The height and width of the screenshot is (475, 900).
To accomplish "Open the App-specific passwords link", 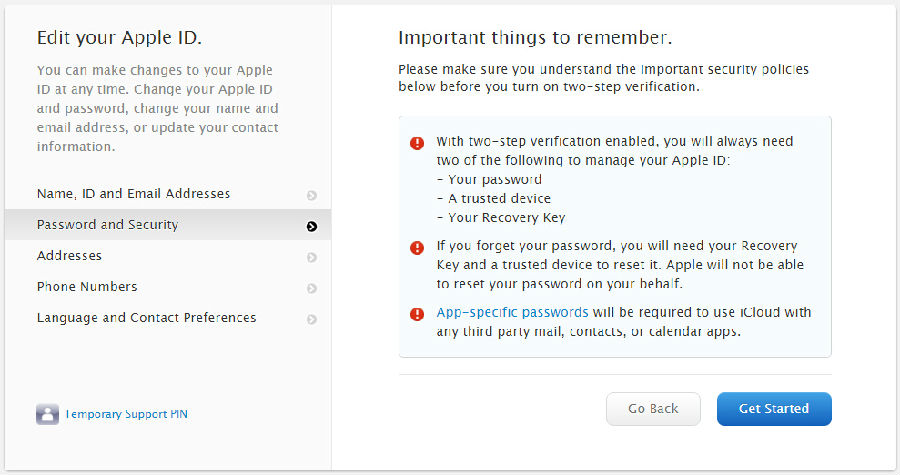I will click(x=512, y=313).
